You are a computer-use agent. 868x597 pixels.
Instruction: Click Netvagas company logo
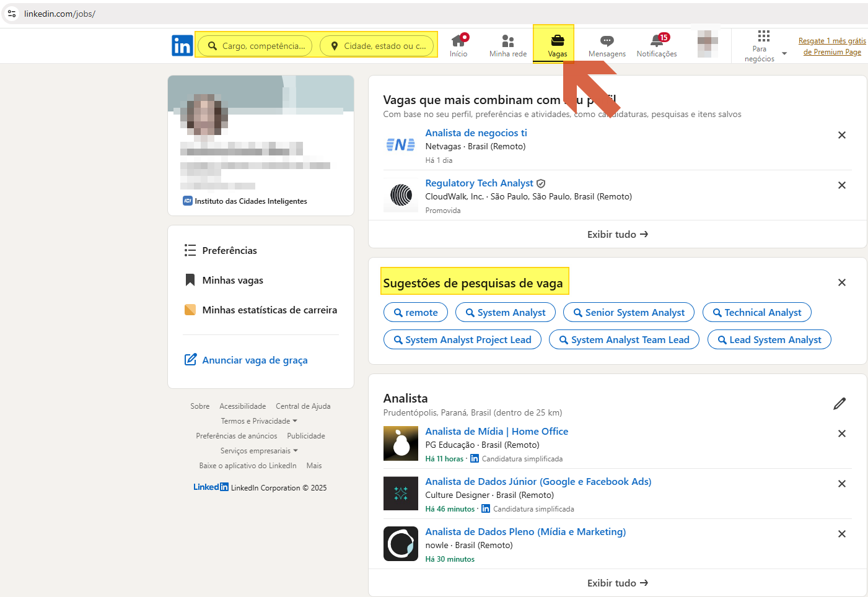point(401,145)
